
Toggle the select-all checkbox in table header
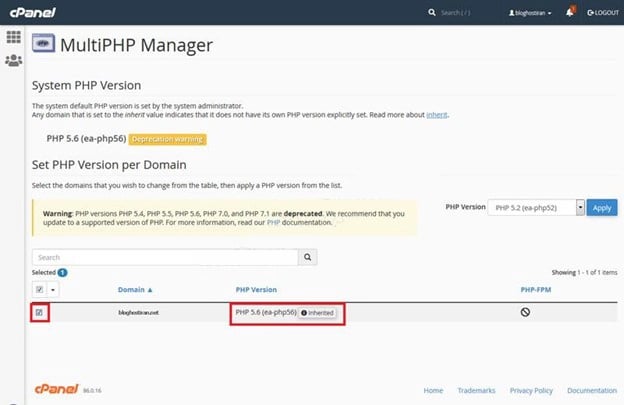coord(39,289)
